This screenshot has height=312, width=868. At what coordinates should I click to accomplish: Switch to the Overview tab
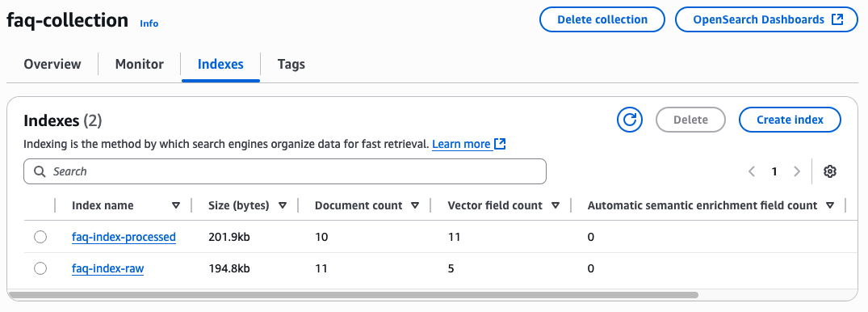tap(52, 65)
